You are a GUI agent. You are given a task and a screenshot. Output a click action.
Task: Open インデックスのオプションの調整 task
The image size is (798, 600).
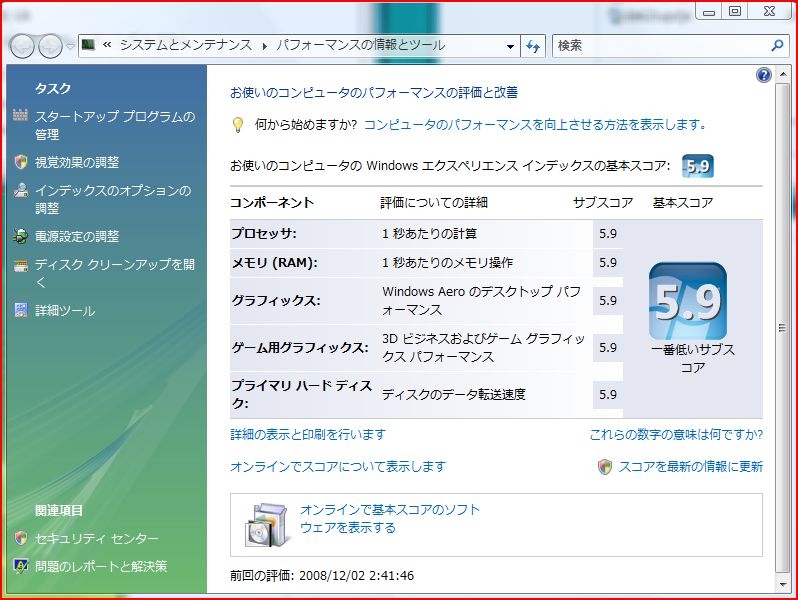tap(113, 199)
